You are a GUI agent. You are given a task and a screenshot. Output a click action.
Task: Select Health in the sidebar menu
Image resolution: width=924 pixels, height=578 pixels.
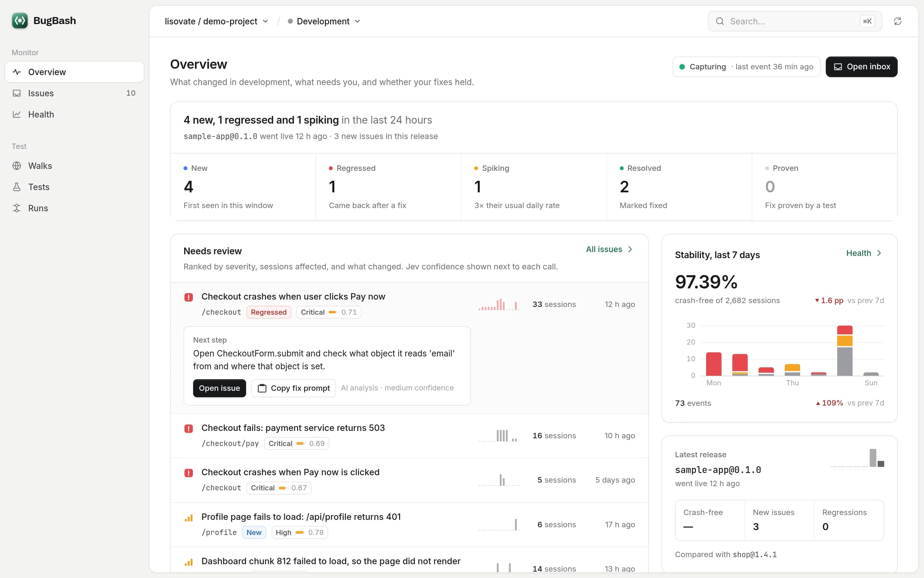[74, 114]
